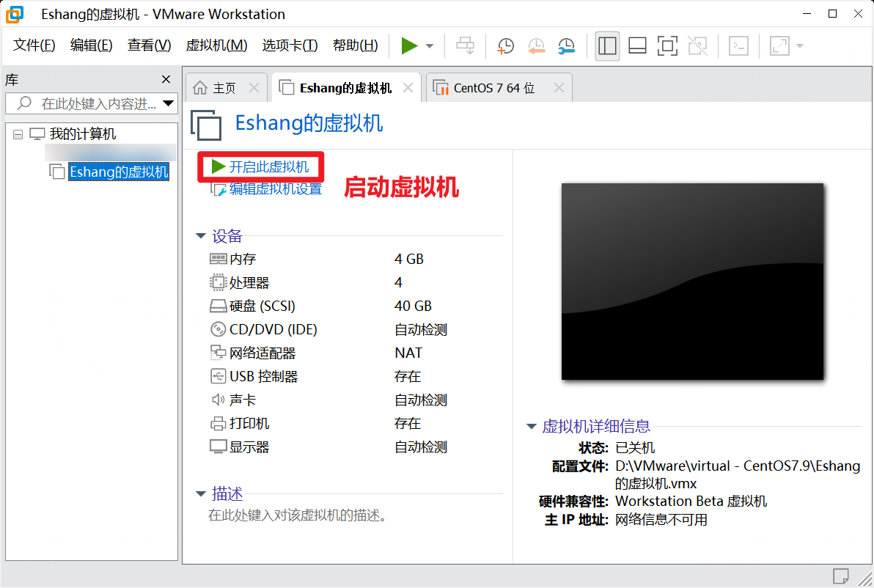Enter full screen mode icon
The image size is (874, 588).
[x=667, y=45]
